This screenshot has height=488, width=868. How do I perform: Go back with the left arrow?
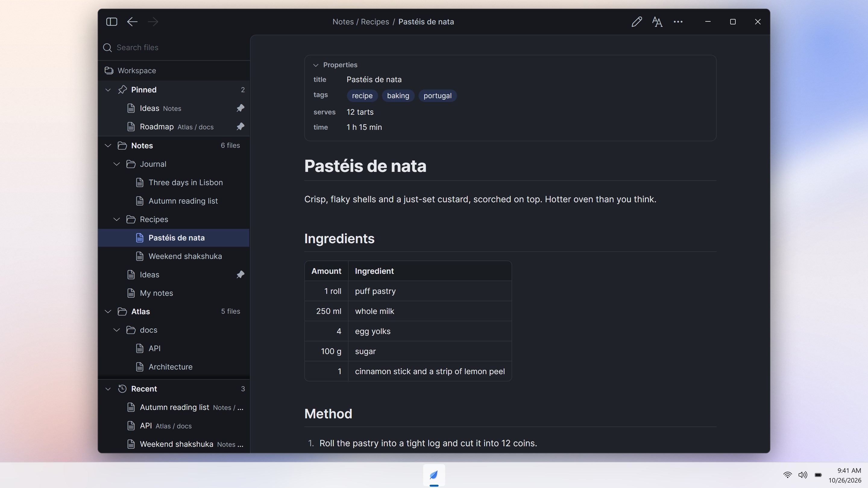[132, 22]
